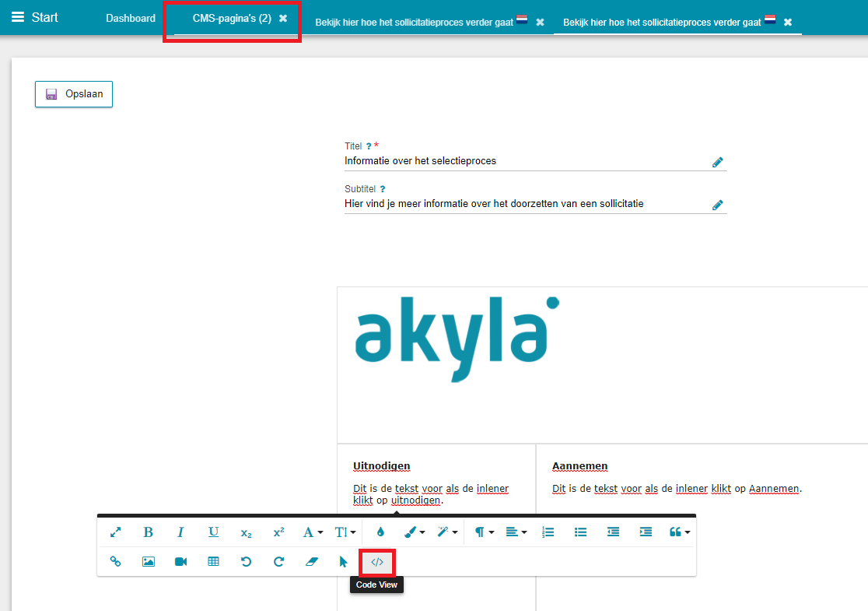
Task: Open the font family dropdown
Action: pos(313,532)
